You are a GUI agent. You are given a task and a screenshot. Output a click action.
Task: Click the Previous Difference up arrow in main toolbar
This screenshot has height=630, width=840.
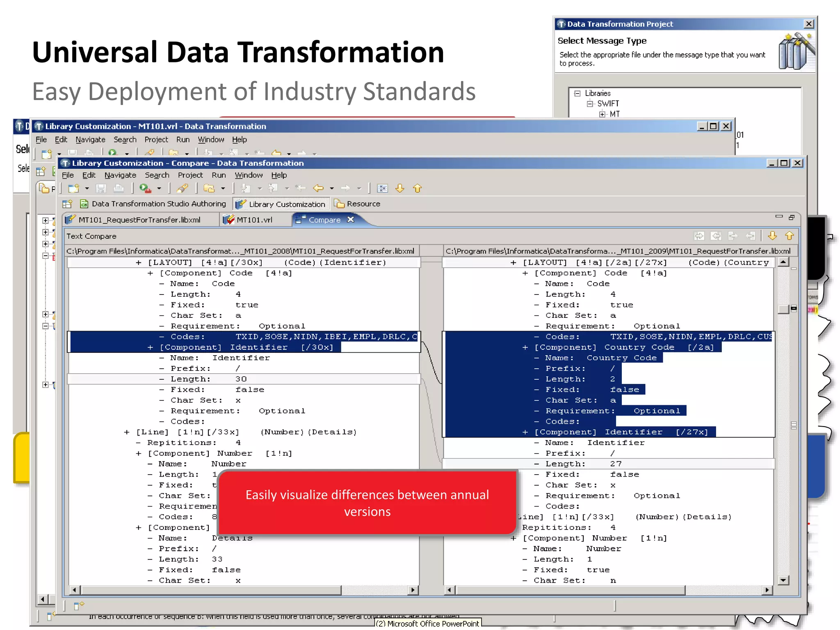coord(418,188)
